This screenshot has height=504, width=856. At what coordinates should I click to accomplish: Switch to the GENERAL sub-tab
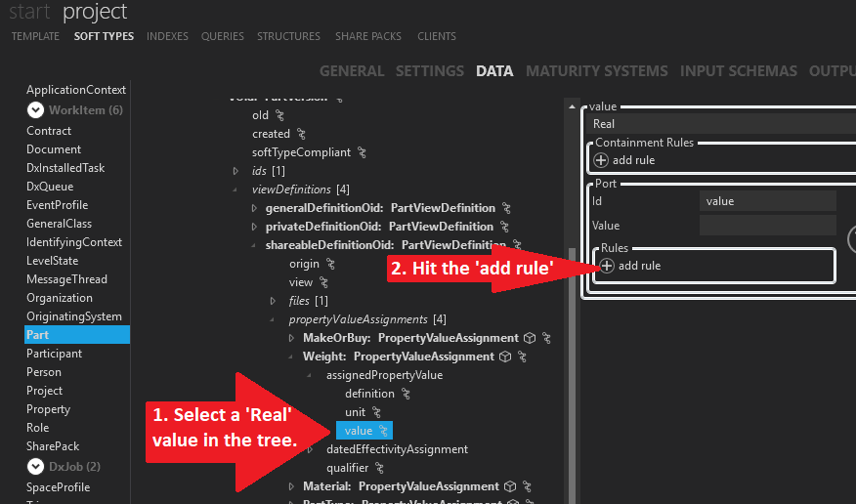point(352,71)
